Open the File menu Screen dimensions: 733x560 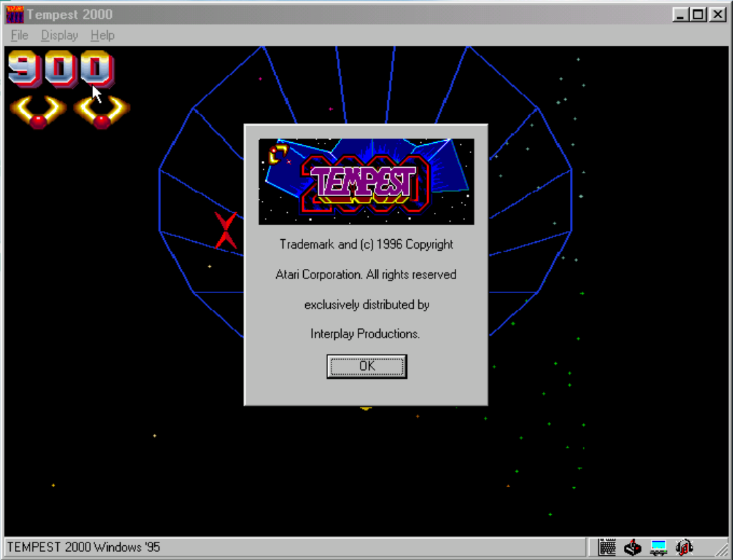coord(20,35)
